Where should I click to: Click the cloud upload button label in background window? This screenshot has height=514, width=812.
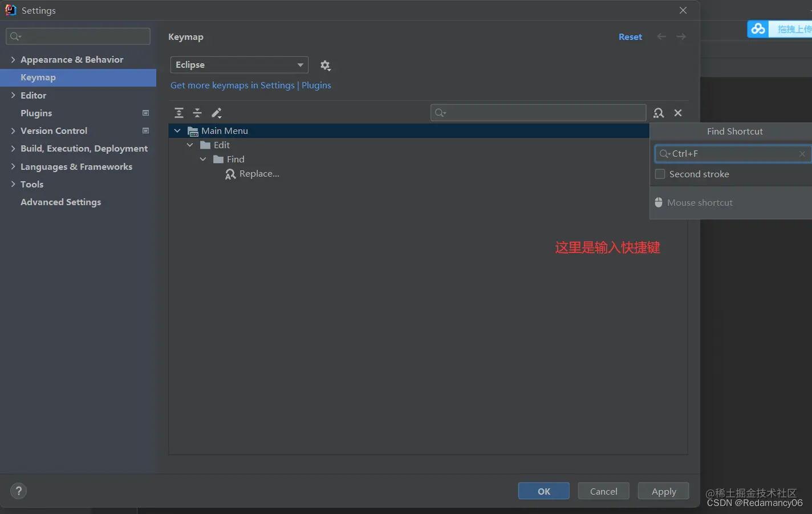(794, 29)
